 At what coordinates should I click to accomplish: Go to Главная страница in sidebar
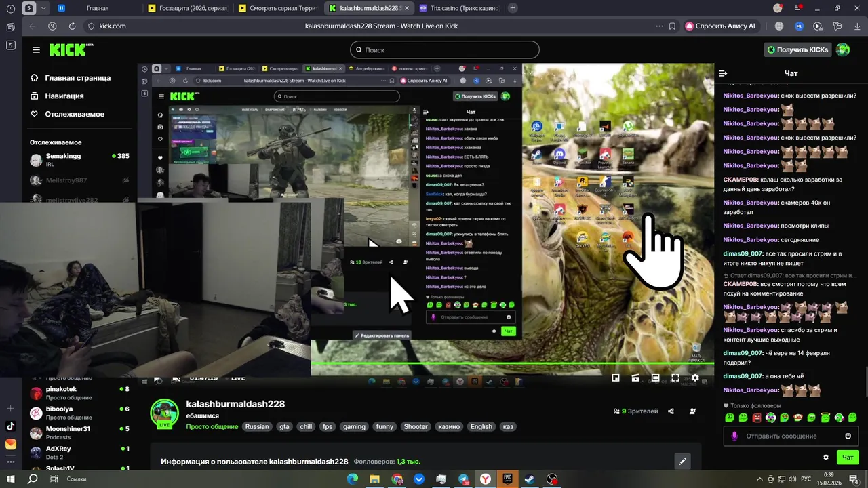[x=71, y=78]
